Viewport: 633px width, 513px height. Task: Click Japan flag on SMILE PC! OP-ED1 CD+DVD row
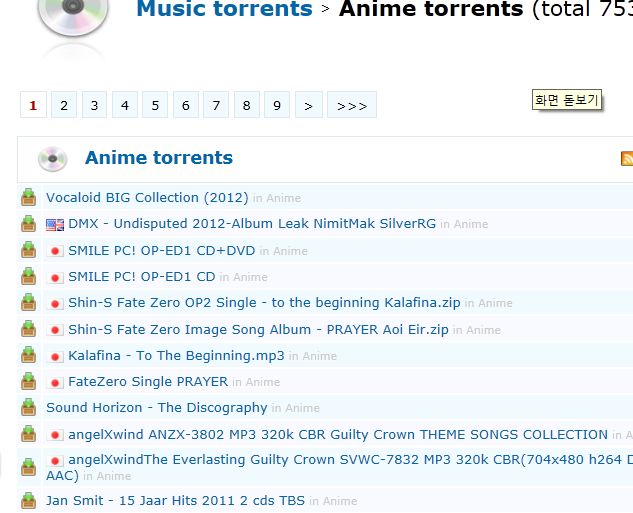[55, 251]
